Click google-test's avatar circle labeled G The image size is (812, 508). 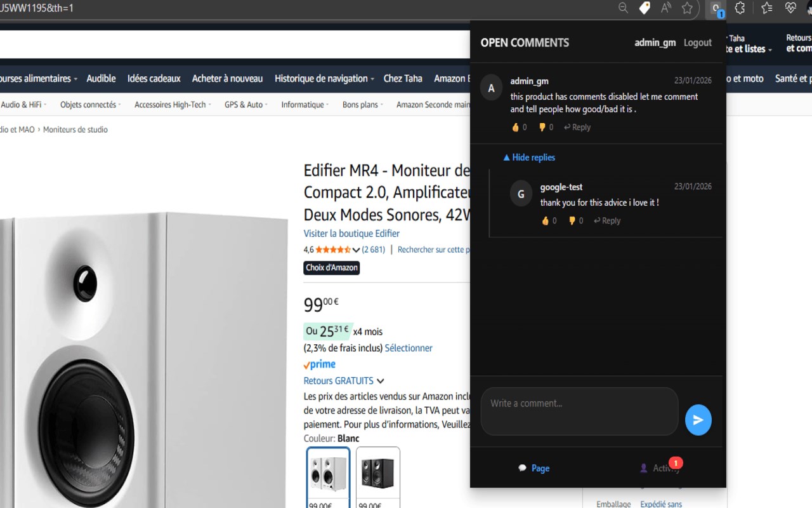(521, 194)
